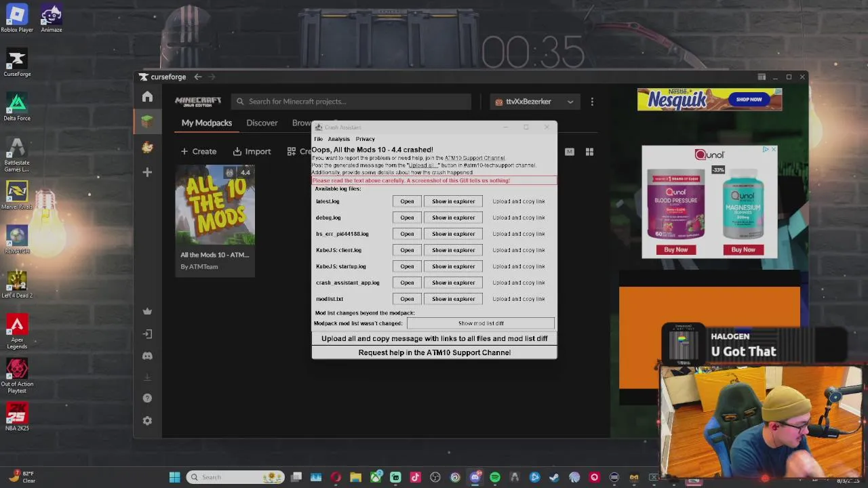The height and width of the screenshot is (488, 868).
Task: Switch to the My Modpacks tab
Action: 207,123
